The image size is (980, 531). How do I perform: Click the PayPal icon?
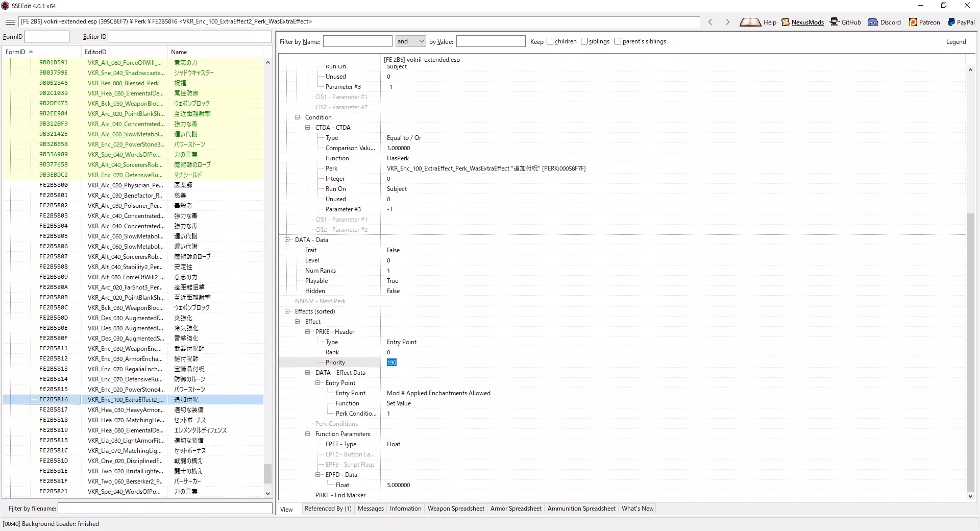tap(951, 22)
